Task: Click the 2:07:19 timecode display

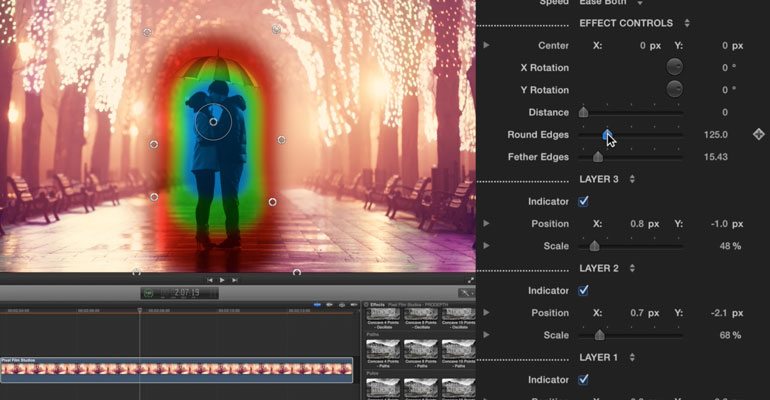Action: point(180,293)
